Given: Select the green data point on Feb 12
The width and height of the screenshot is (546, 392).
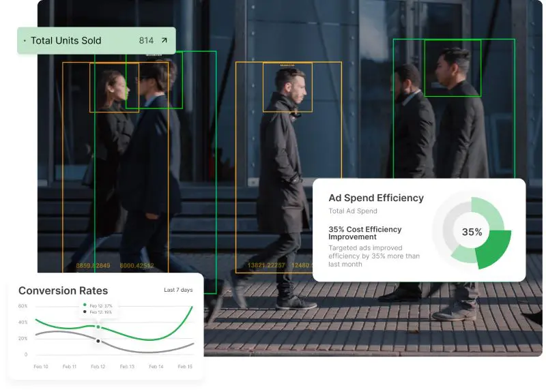Looking at the screenshot, I should click(x=98, y=327).
